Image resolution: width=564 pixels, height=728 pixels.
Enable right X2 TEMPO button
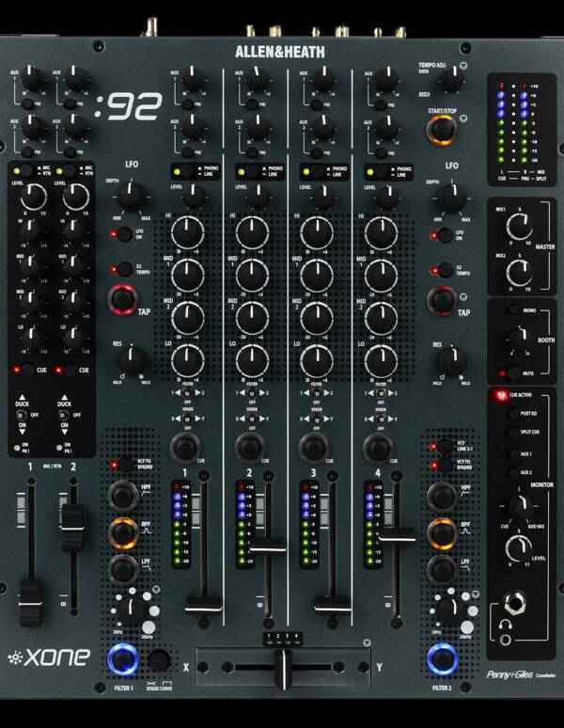tap(445, 270)
